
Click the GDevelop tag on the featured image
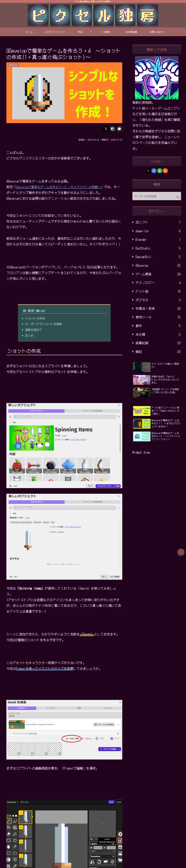[x=13, y=65]
